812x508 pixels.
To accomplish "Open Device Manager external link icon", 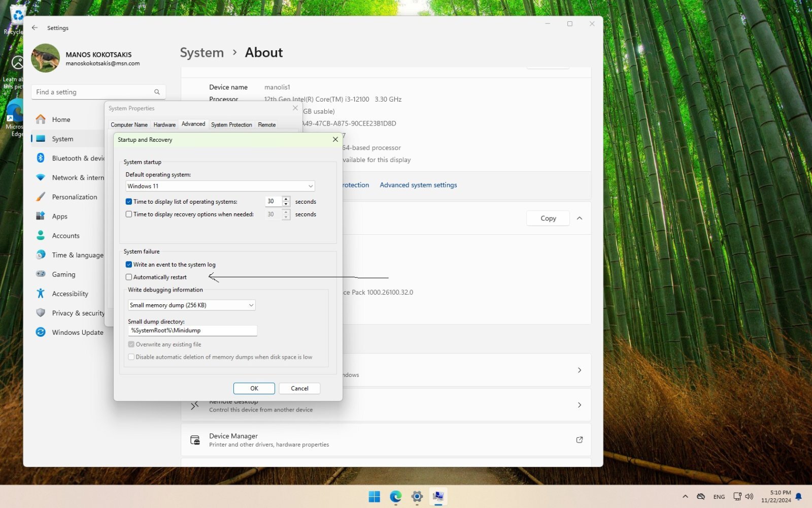I will [x=579, y=440].
